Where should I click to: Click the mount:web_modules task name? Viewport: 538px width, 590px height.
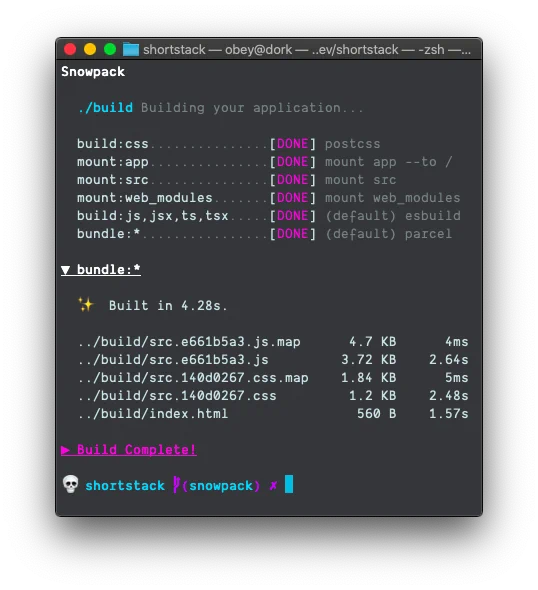click(144, 198)
